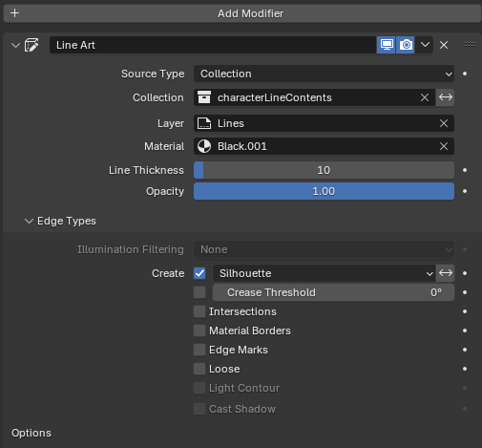Clear the Black.001 material field
This screenshot has width=482, height=448.
444,146
